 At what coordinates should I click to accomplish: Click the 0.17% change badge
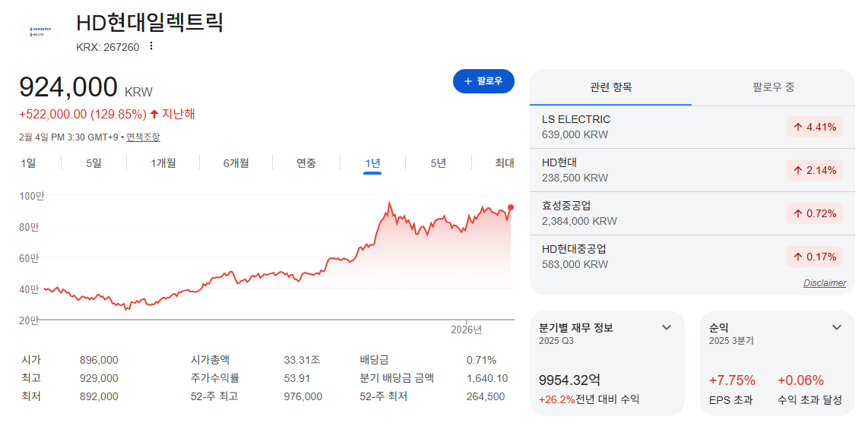pos(814,257)
